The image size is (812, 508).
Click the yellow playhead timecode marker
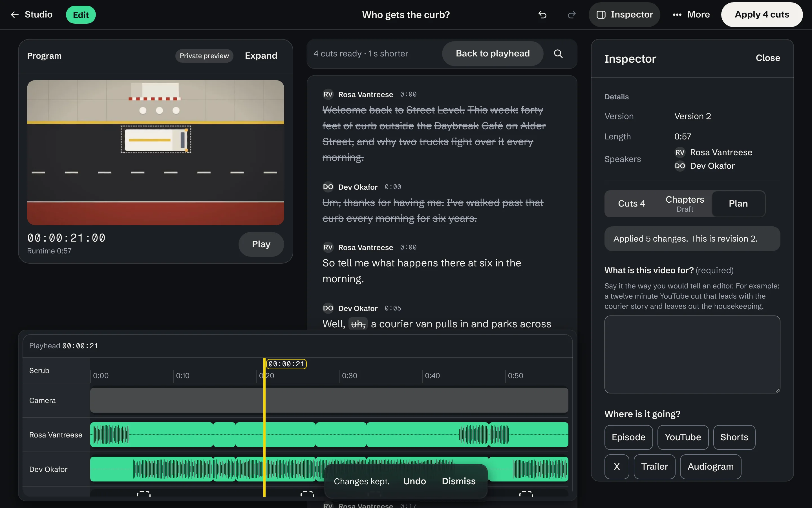[286, 364]
